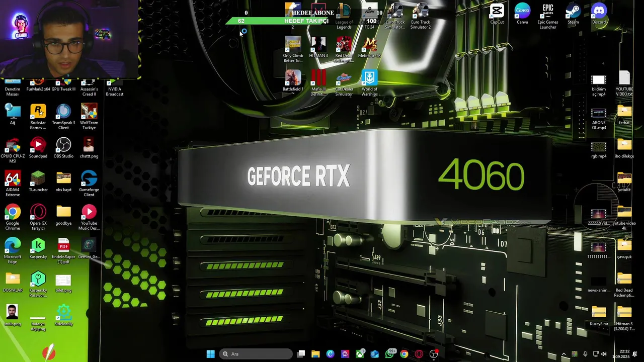Select Car Dealer Simulator shortcut
Image resolution: width=644 pixels, height=362 pixels.
344,83
